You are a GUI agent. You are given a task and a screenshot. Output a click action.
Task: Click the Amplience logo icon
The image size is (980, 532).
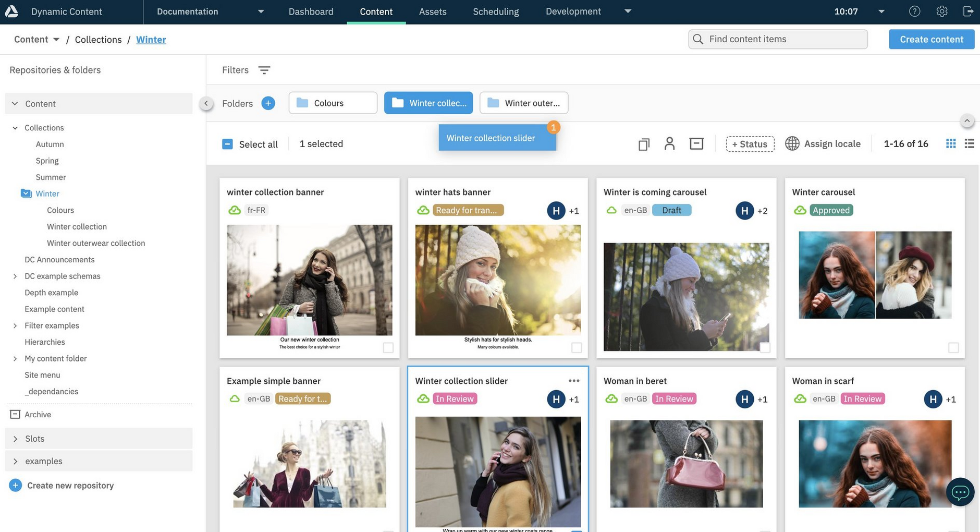(x=11, y=11)
